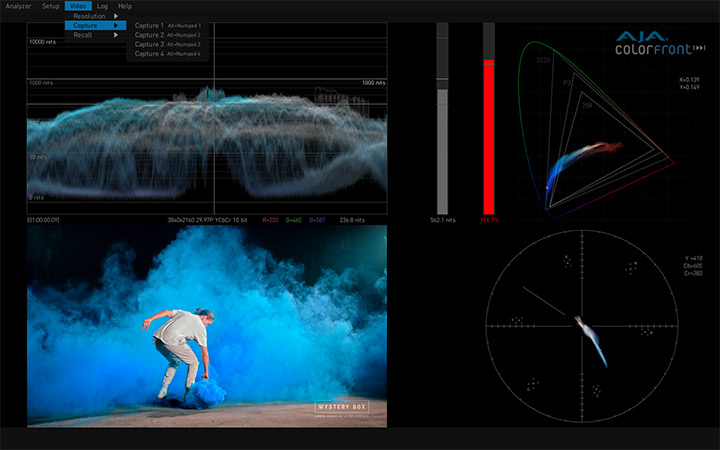Open the Log menu

(102, 6)
